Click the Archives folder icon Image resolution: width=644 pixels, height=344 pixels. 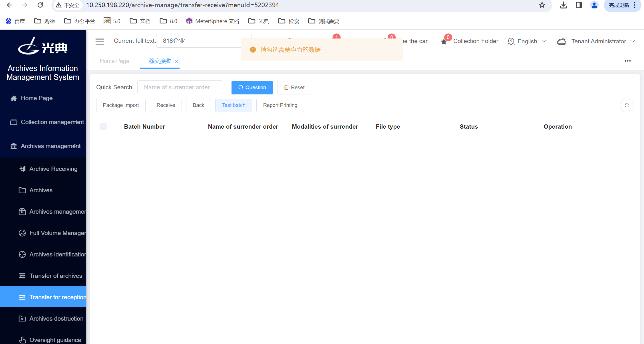(x=22, y=190)
